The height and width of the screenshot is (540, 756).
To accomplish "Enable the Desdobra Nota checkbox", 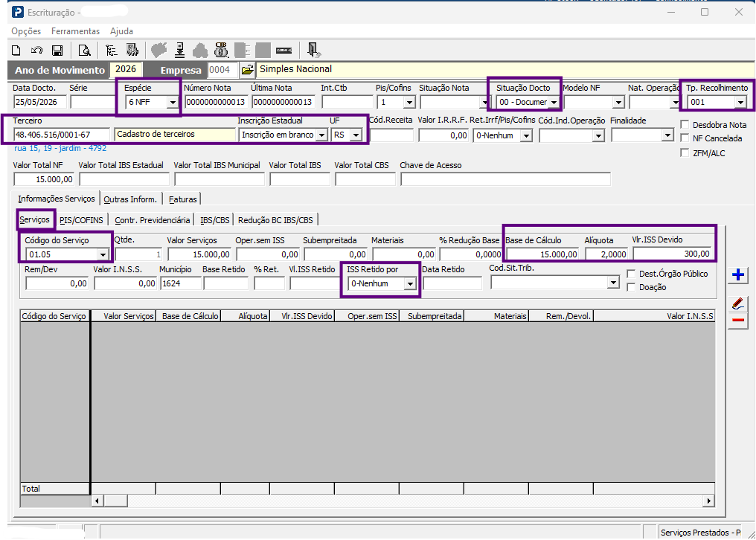I will (684, 125).
